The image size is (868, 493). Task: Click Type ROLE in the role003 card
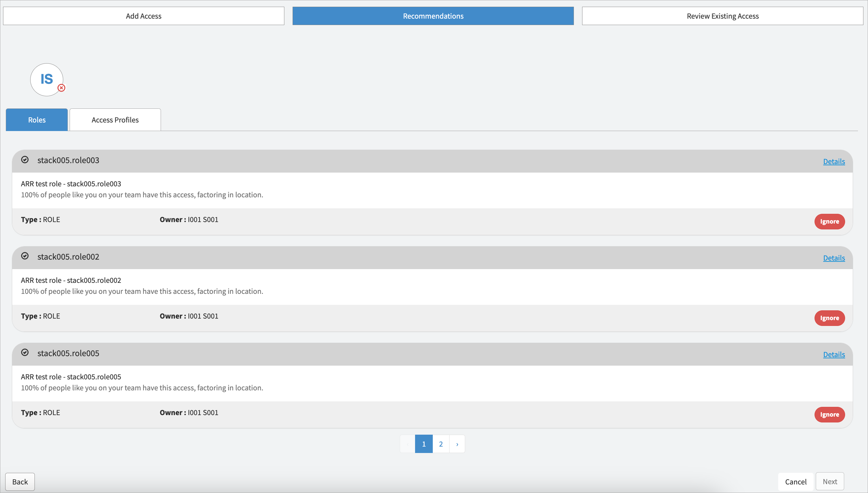[x=40, y=219]
